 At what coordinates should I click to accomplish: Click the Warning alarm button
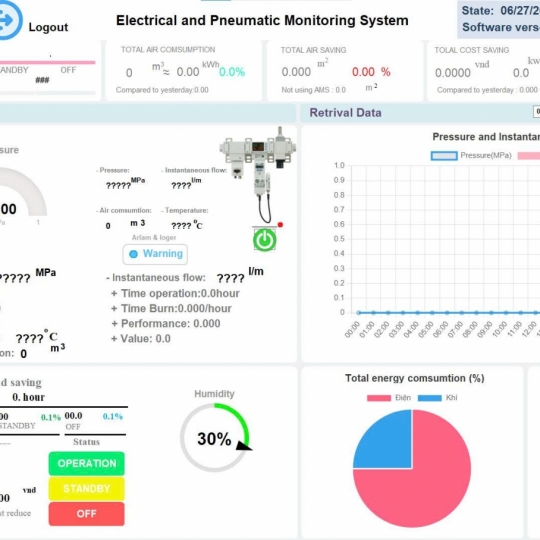point(155,254)
